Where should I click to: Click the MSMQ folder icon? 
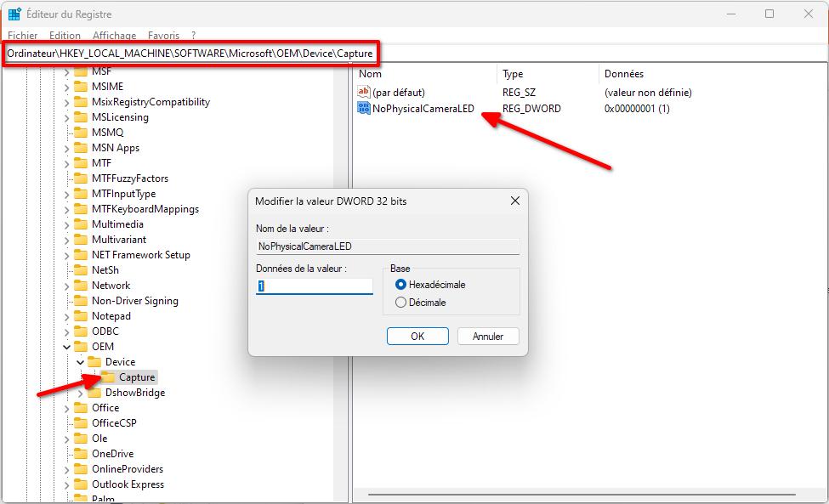pyautogui.click(x=81, y=132)
